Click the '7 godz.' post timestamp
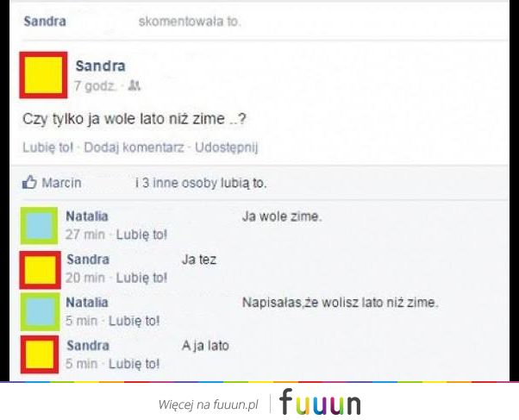This screenshot has width=519, height=420. pyautogui.click(x=95, y=86)
